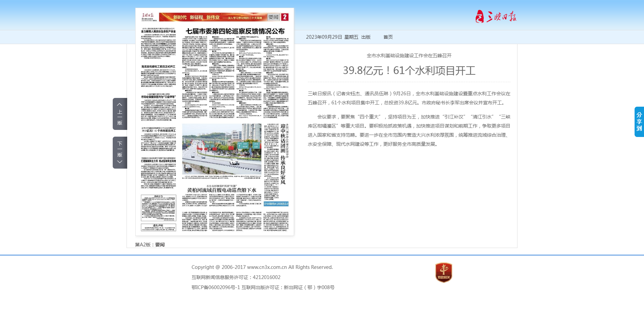Select the 39.8亿元！61个水利项目开工 item on the newspaper page
The height and width of the screenshot is (315, 644).
coord(158,131)
